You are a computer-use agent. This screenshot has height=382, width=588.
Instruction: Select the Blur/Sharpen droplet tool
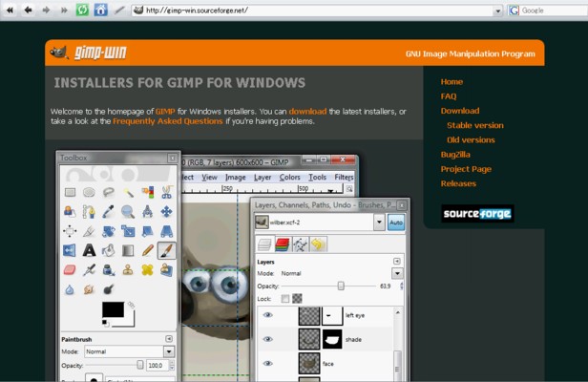[x=70, y=289]
